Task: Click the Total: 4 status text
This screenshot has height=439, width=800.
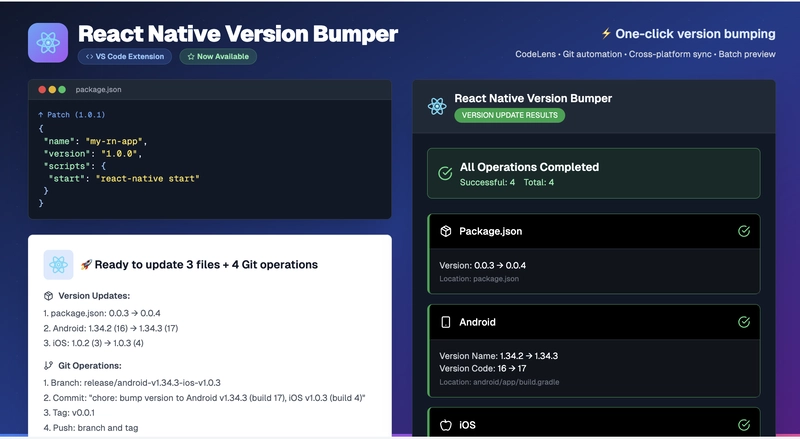Action: [539, 182]
